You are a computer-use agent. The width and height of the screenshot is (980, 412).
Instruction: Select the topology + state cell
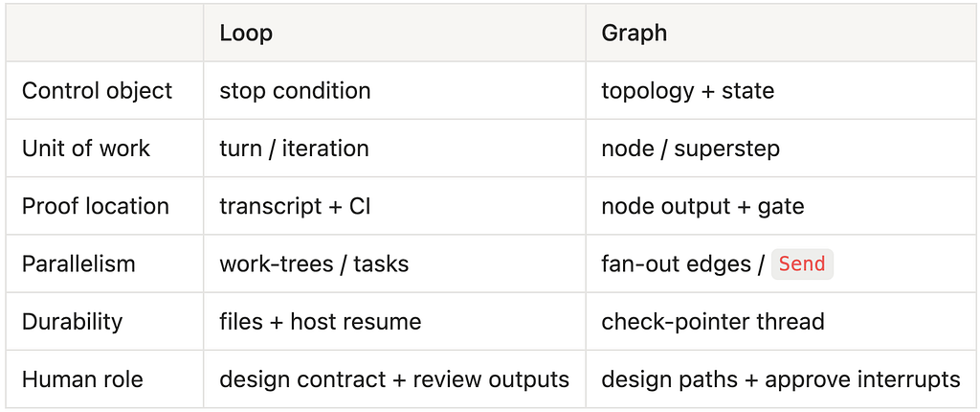coord(781,91)
